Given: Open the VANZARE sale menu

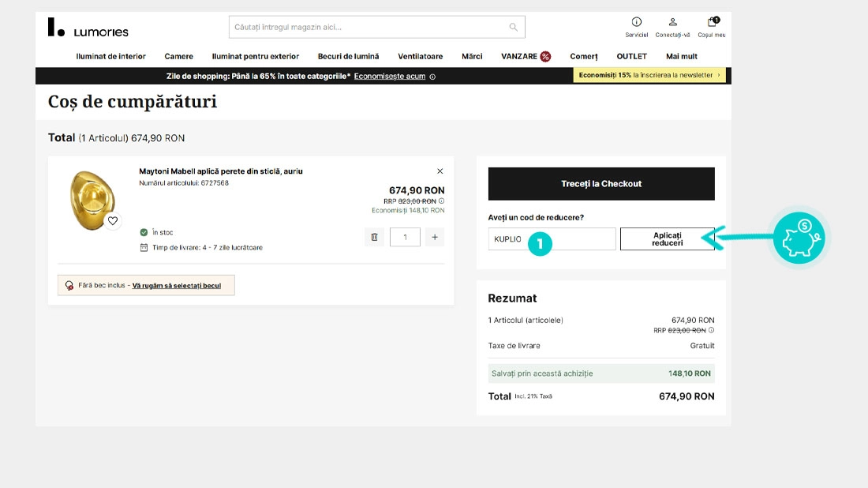Looking at the screenshot, I should (526, 57).
